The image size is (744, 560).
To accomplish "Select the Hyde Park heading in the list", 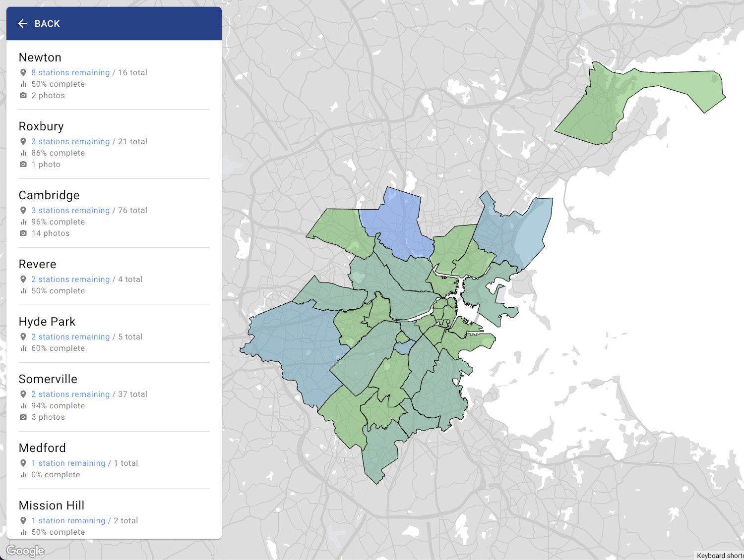I will click(x=47, y=322).
